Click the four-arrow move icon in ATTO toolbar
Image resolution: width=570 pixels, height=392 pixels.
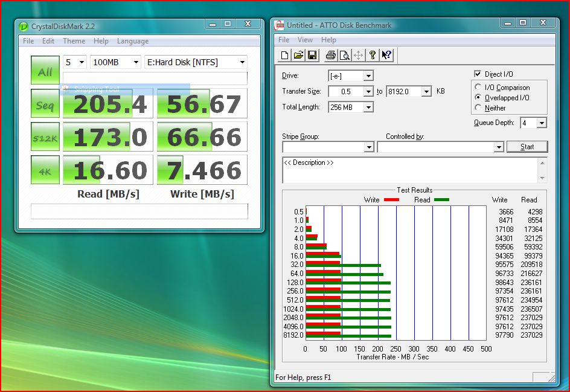[359, 56]
